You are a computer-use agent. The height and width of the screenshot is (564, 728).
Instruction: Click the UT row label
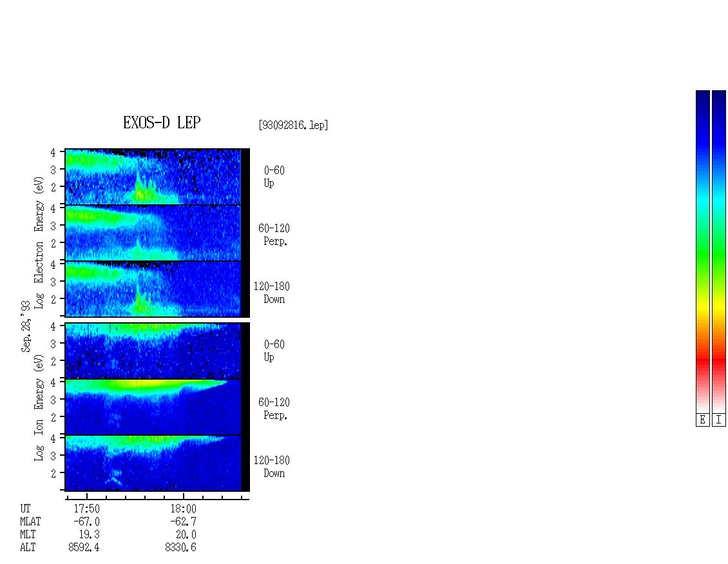(x=25, y=509)
